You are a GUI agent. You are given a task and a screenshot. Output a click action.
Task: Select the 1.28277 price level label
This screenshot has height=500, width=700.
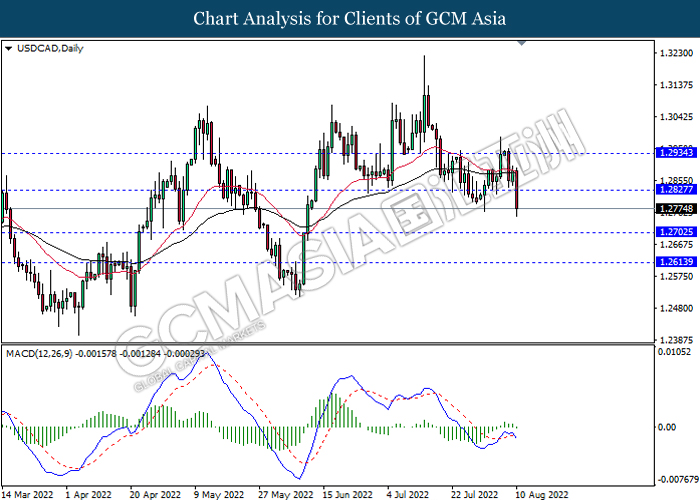tap(676, 190)
